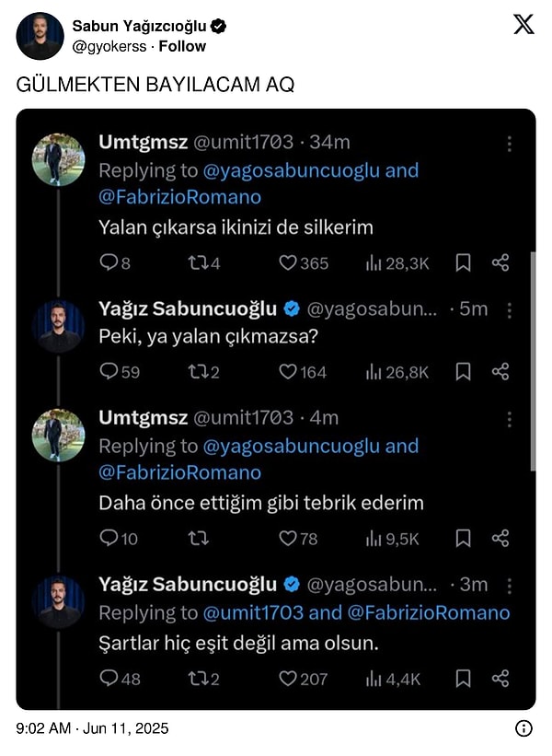Open the @umit1703 mention link in last tweet
Screen dimensions: 552x756
coord(254,612)
